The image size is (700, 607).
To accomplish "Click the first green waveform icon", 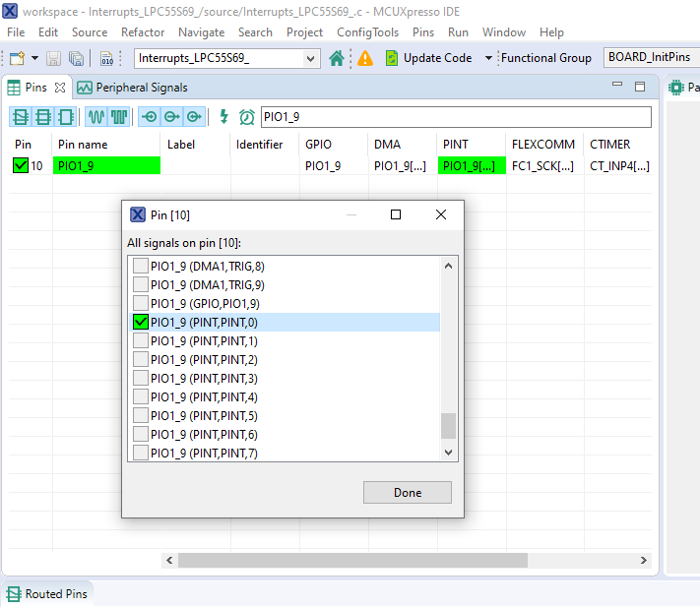I will coord(96,117).
